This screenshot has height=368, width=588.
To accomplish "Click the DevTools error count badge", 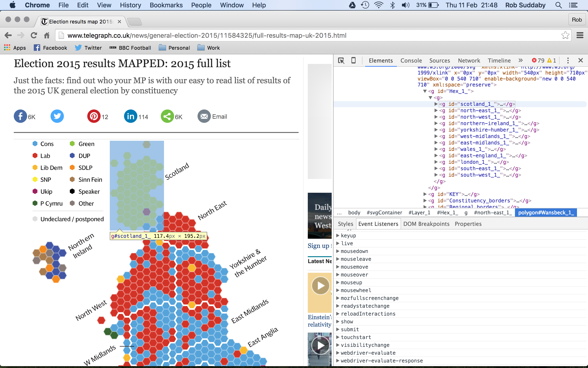I will click(x=538, y=60).
